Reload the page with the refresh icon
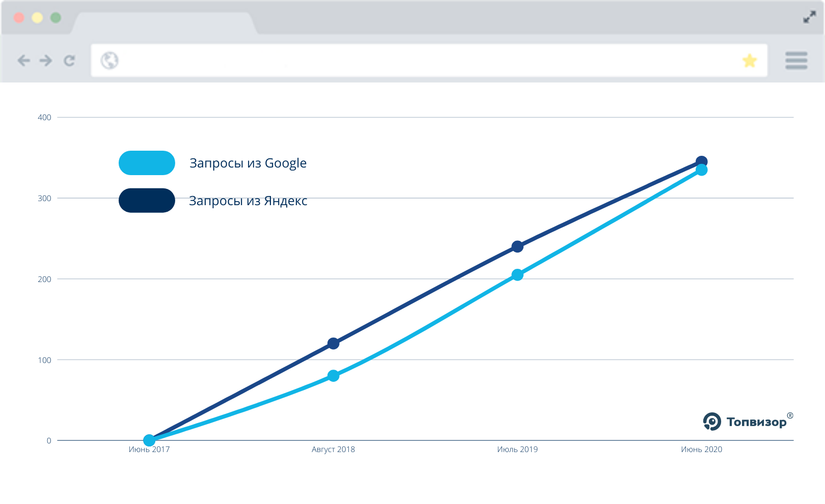This screenshot has height=504, width=825. tap(69, 61)
